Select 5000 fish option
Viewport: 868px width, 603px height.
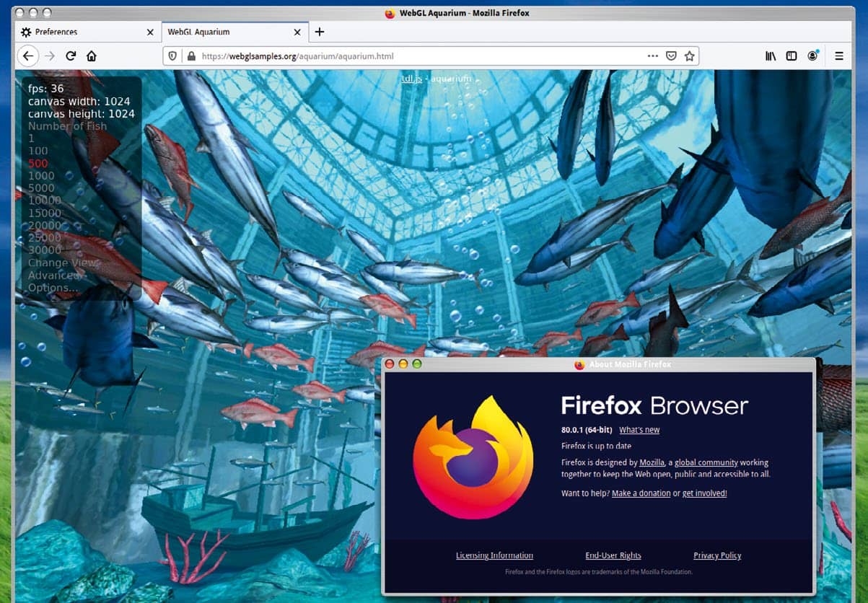41,188
